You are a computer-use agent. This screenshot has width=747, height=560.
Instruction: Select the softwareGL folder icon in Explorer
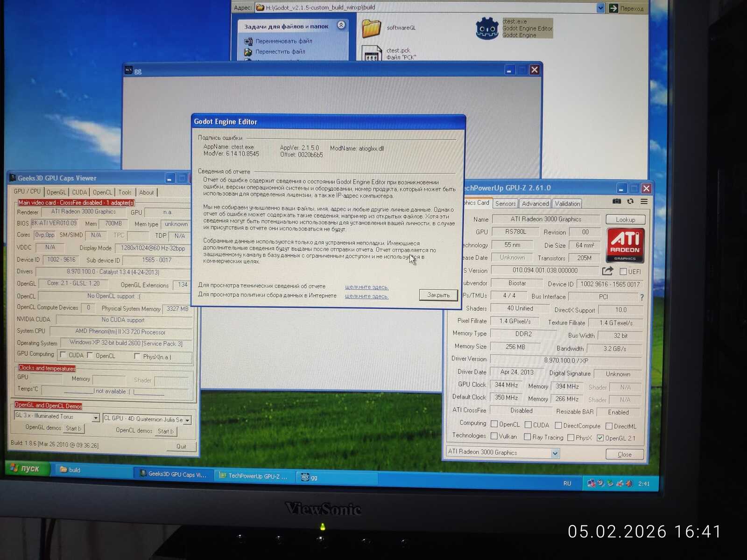coord(371,28)
